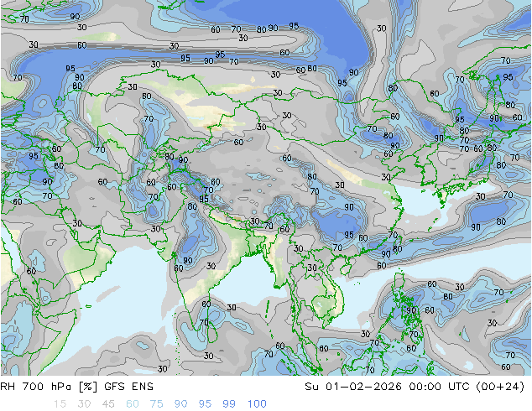Click the legend's 90 value below the title
The width and height of the screenshot is (532, 411).
coord(181,404)
